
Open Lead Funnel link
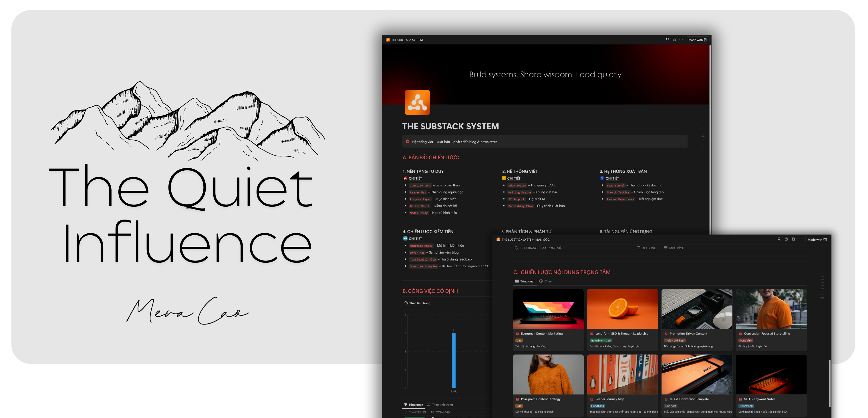click(x=616, y=186)
